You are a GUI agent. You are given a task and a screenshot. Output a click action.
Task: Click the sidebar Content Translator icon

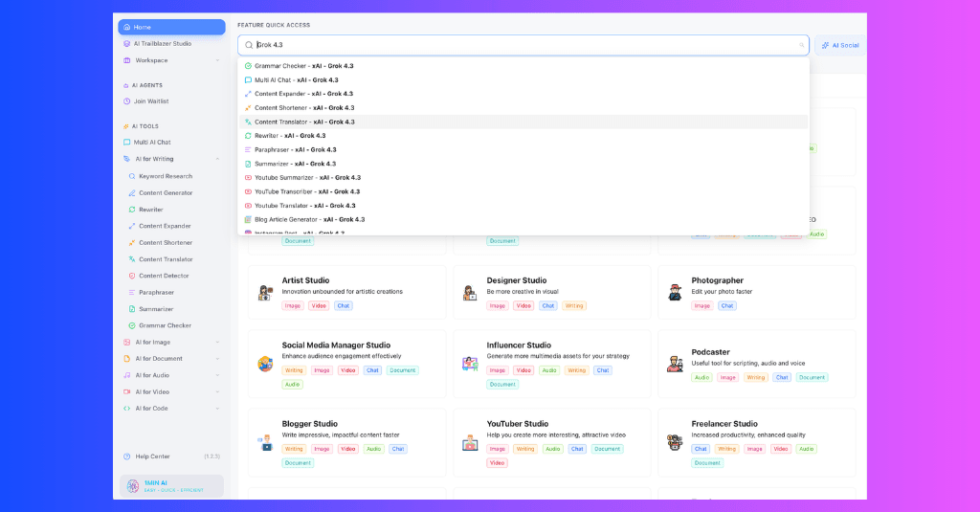click(x=132, y=259)
